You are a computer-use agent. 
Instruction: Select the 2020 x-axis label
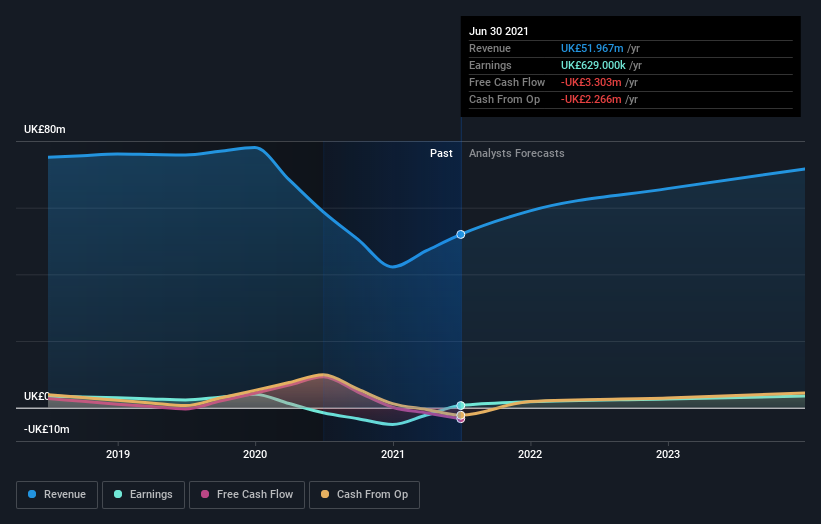pyautogui.click(x=255, y=454)
